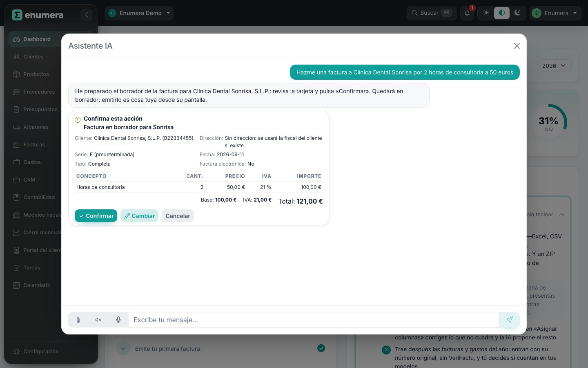
Task: Click the CRM sidebar icon
Action: (x=16, y=180)
